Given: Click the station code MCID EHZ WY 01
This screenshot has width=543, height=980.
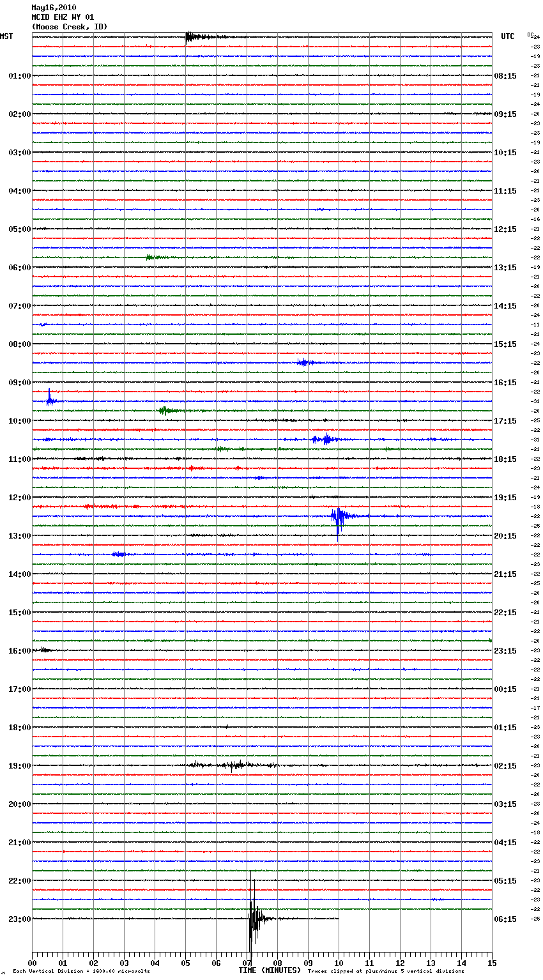Looking at the screenshot, I should pos(63,17).
